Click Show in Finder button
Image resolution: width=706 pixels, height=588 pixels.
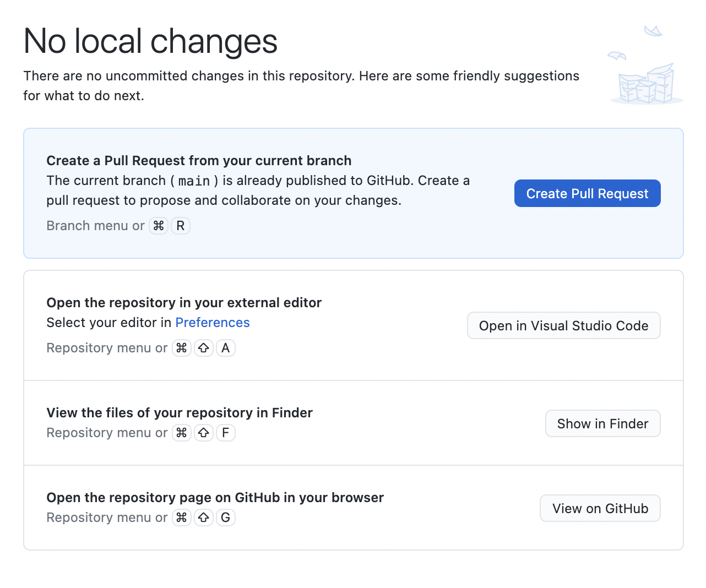(x=602, y=423)
